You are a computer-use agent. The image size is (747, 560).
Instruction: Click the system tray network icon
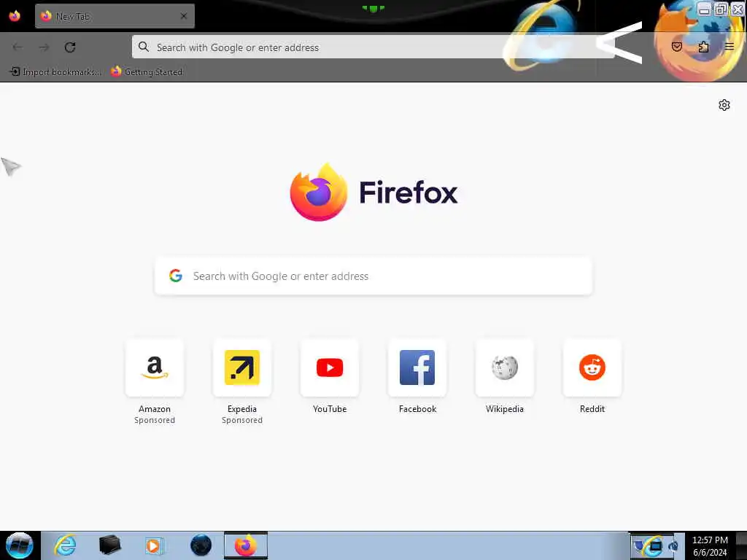655,547
